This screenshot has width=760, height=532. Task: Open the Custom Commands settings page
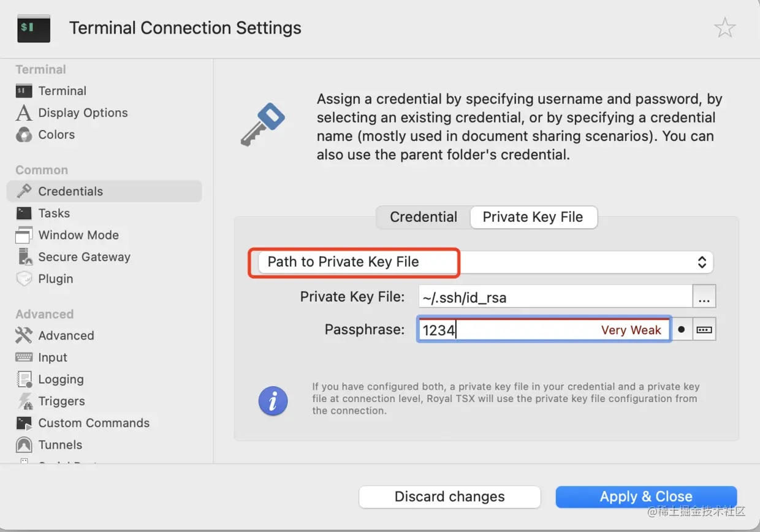coord(94,423)
